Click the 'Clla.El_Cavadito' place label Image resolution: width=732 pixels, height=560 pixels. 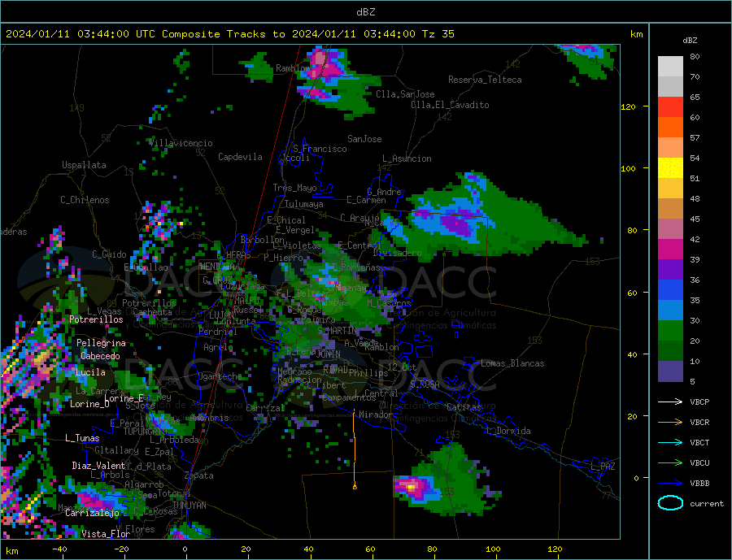[450, 105]
